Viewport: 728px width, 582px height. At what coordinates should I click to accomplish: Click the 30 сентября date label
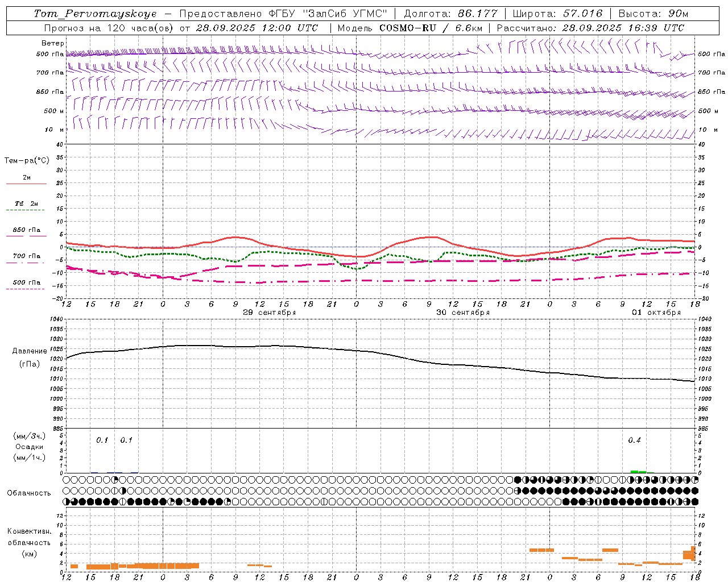[463, 313]
